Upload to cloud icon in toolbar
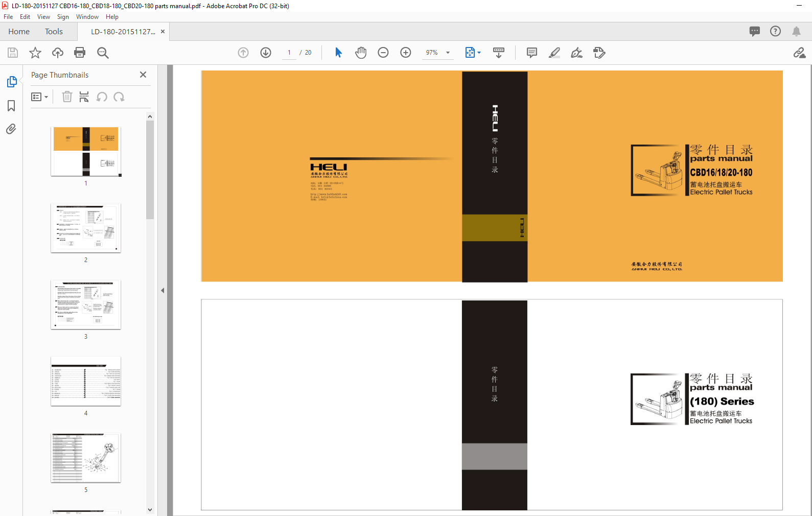This screenshot has width=812, height=516. (x=58, y=53)
